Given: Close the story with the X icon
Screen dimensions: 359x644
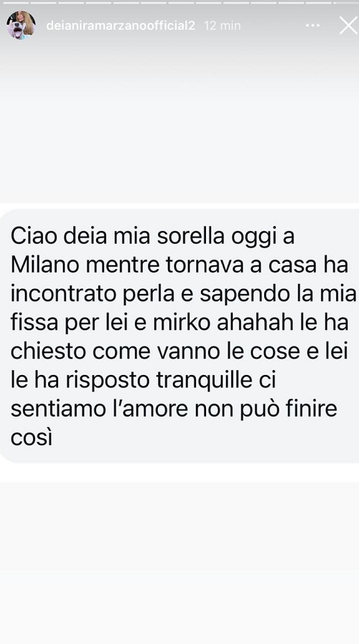Looking at the screenshot, I should click(348, 26).
